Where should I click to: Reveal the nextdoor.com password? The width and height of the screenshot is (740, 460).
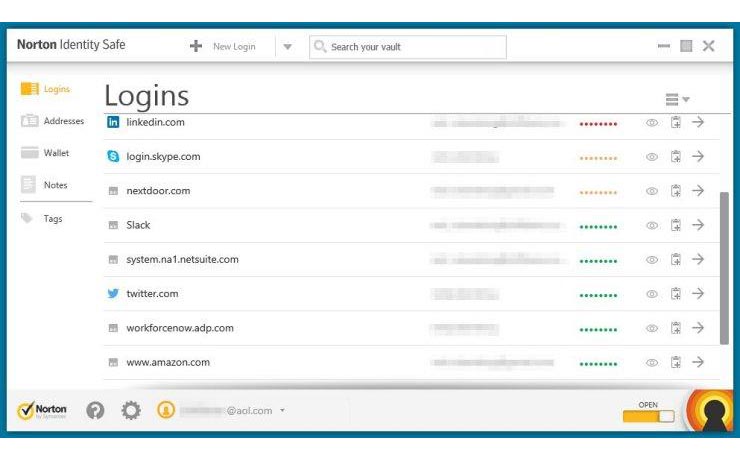tap(652, 191)
